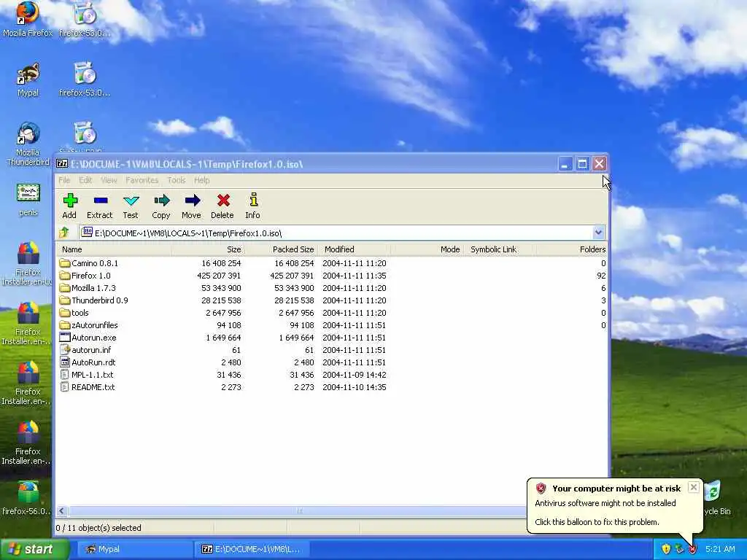Select the autorun.inf file
This screenshot has height=560, width=747.
(85, 350)
